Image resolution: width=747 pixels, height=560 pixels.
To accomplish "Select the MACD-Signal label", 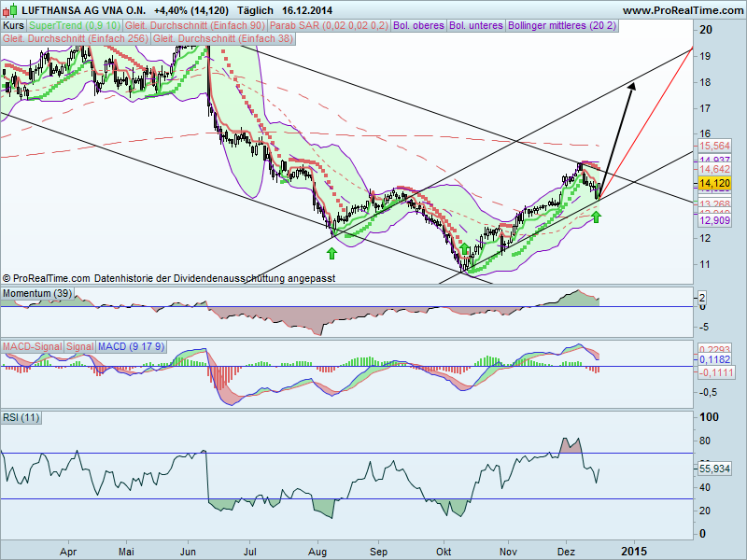I will (32, 346).
